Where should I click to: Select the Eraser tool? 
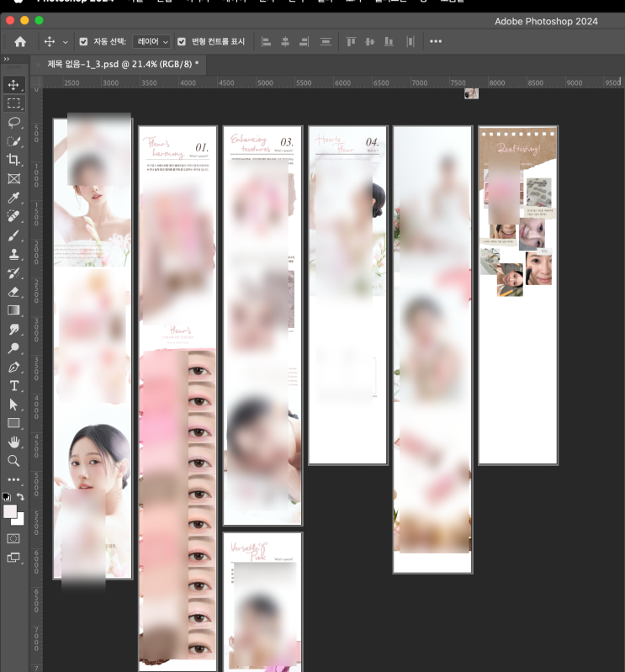(13, 292)
